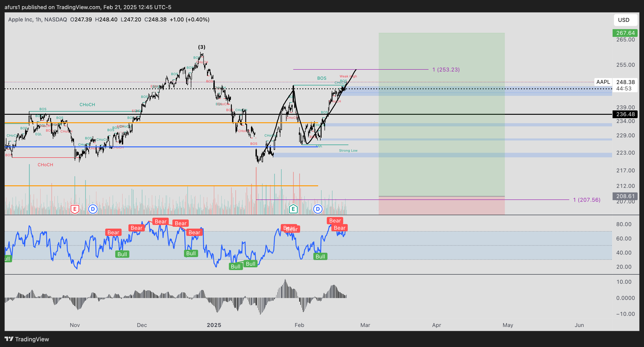Image resolution: width=644 pixels, height=347 pixels.
Task: Click the 248.38 current price label
Action: pyautogui.click(x=625, y=82)
